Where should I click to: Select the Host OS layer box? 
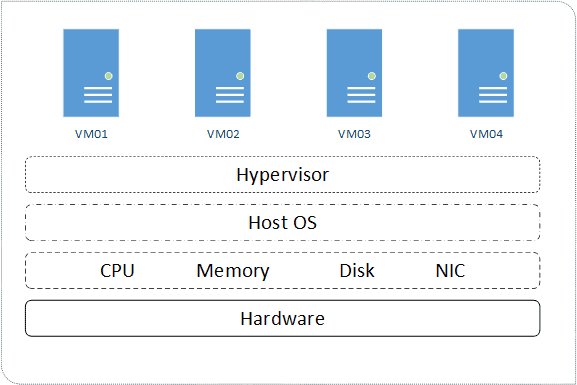click(283, 222)
